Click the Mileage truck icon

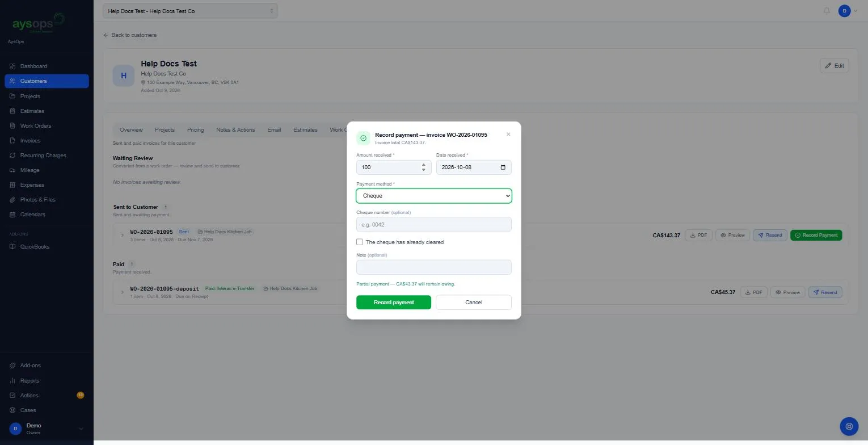(x=12, y=170)
